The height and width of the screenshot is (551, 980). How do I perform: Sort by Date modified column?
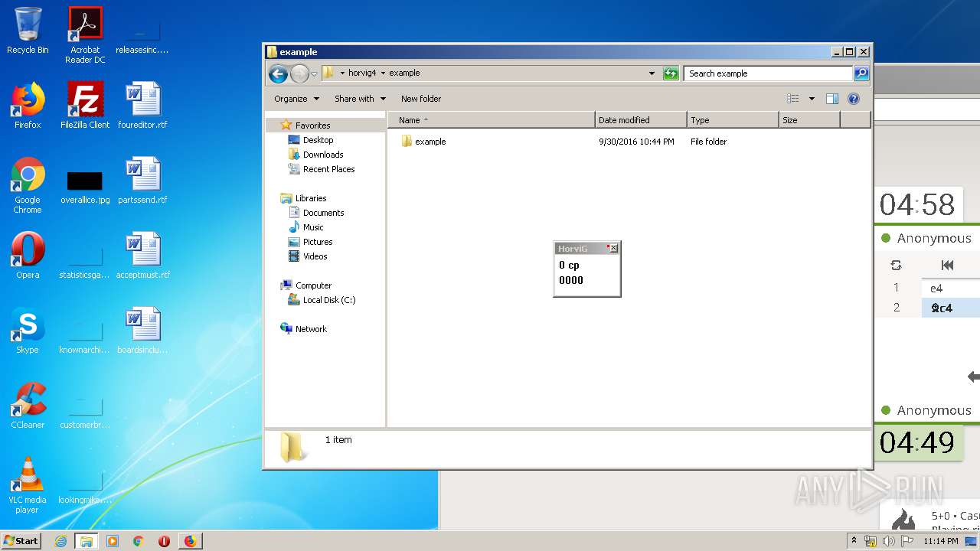(x=641, y=120)
